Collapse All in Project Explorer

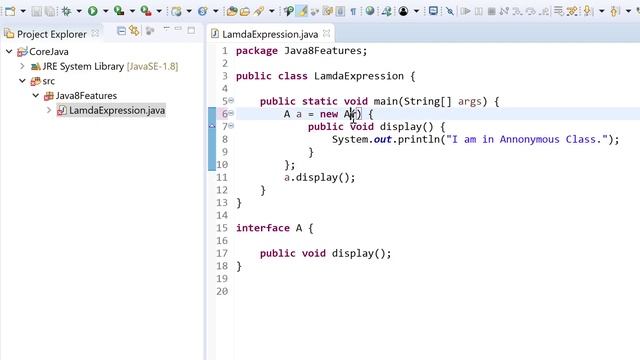pos(121,31)
